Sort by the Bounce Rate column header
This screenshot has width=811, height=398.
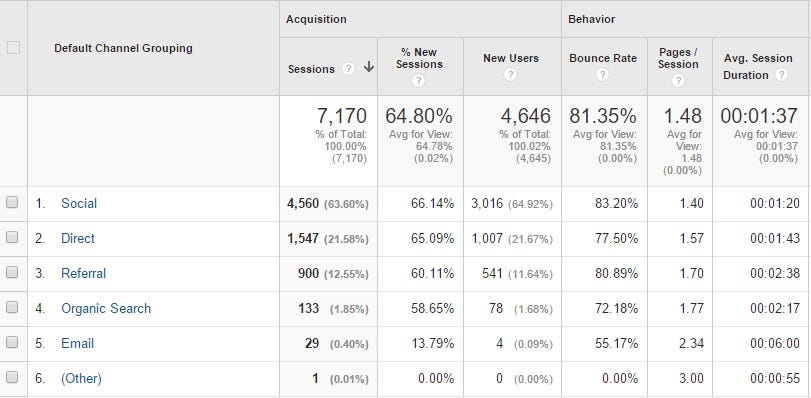pyautogui.click(x=603, y=58)
